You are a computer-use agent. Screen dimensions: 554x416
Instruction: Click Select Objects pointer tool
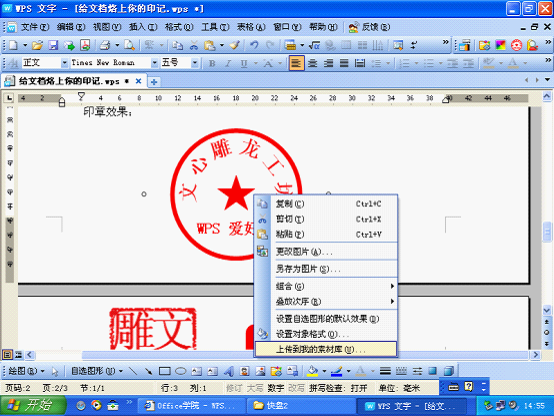[55, 371]
